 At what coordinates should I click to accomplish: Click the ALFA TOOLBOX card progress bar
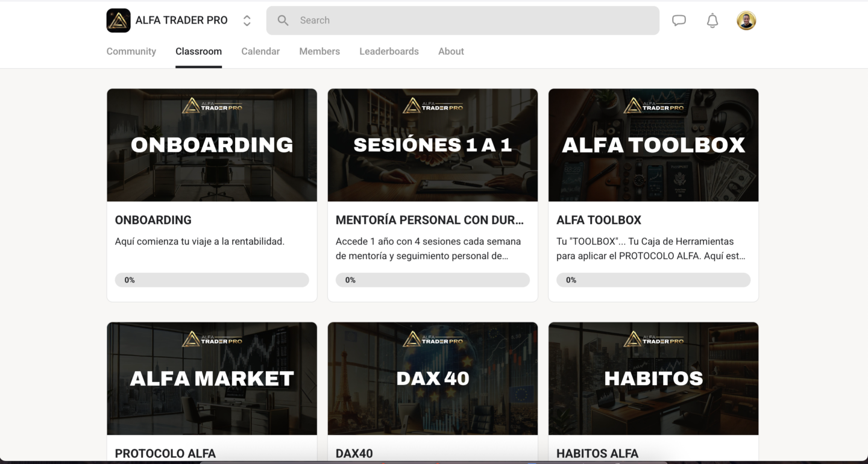coord(653,280)
